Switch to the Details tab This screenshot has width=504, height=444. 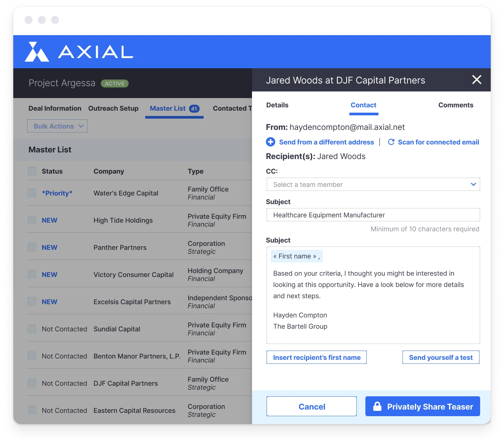click(x=277, y=105)
